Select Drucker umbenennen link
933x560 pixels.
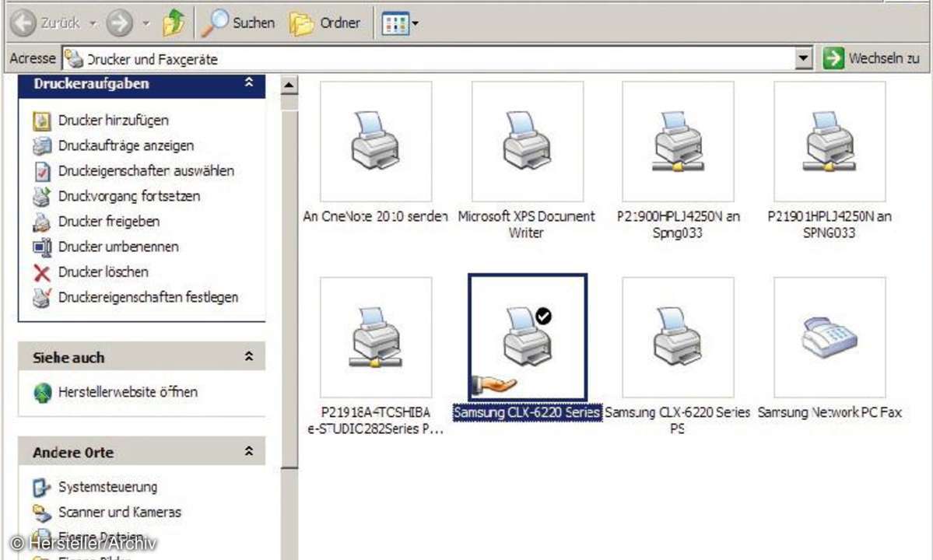[118, 247]
